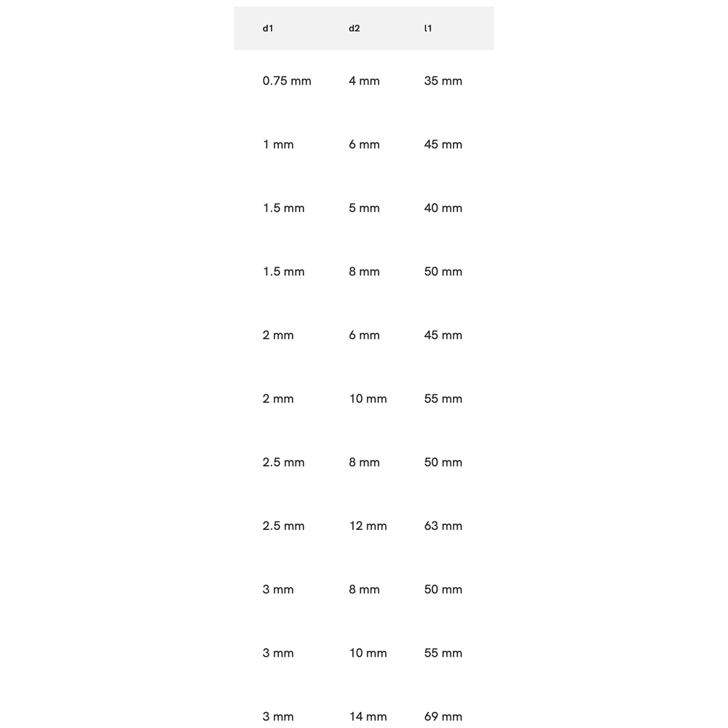Click d1 cell in the 5 mm row
The width and height of the screenshot is (728, 728).
click(x=283, y=208)
